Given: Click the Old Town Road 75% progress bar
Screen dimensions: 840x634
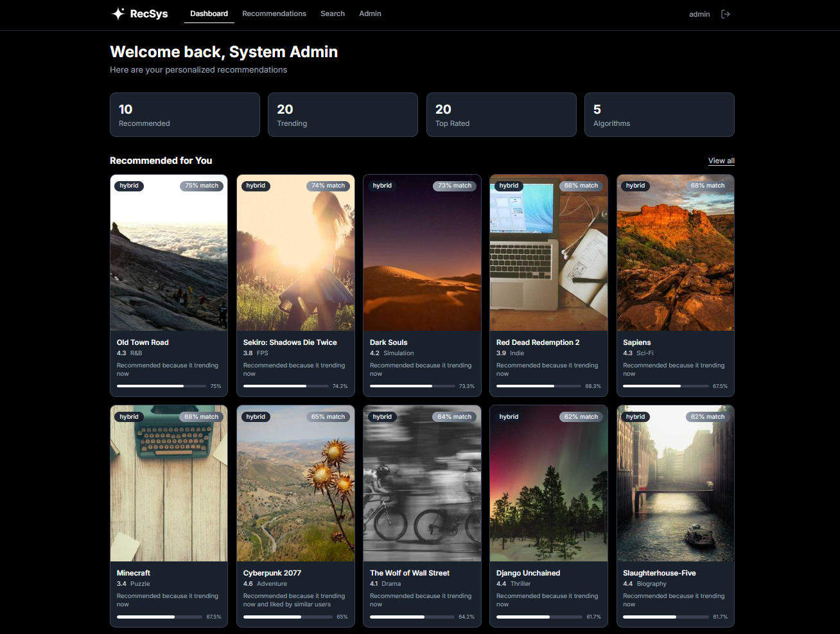Looking at the screenshot, I should [x=161, y=386].
